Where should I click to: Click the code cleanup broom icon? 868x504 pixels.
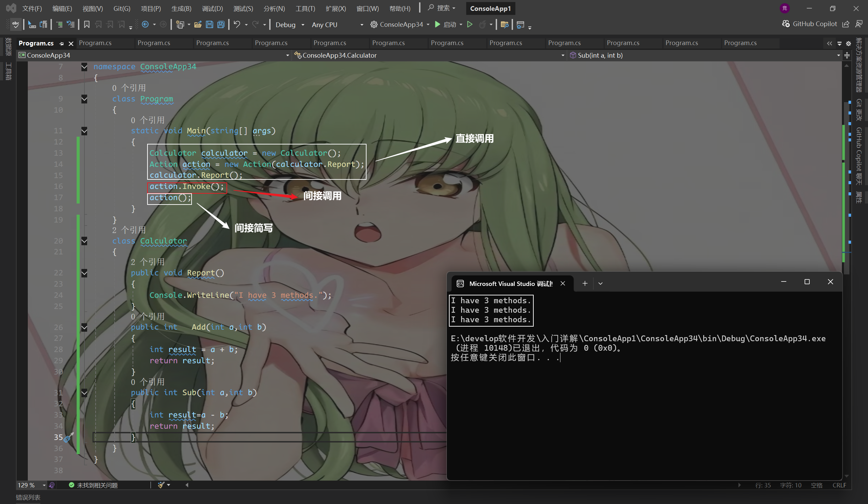(x=161, y=485)
